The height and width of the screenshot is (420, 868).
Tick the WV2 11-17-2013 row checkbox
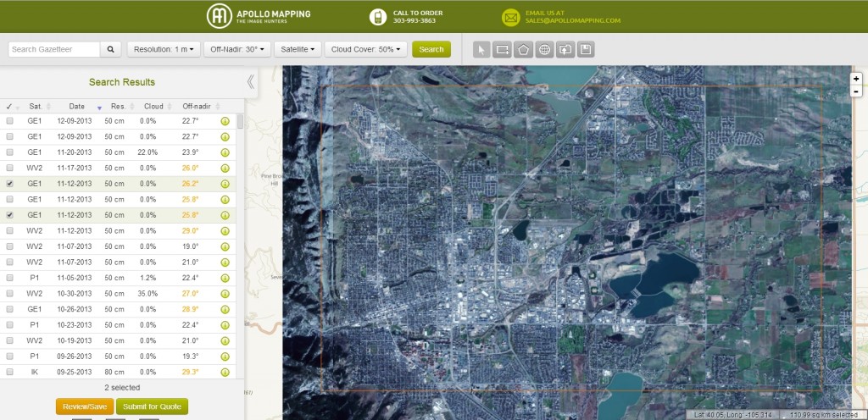9,168
